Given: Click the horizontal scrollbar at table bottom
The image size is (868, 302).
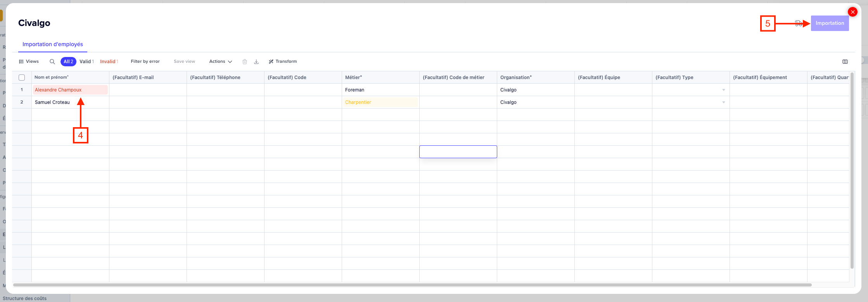Looking at the screenshot, I should (412, 285).
